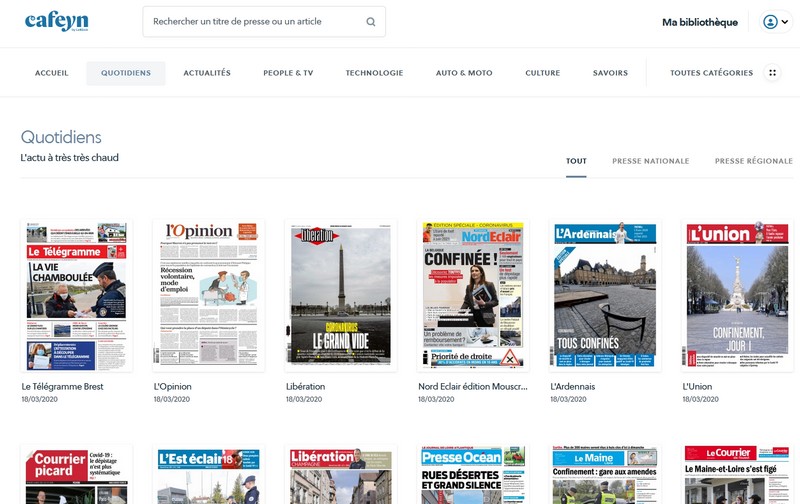The width and height of the screenshot is (800, 504).
Task: Click L'Opinion title text
Action: 172,387
